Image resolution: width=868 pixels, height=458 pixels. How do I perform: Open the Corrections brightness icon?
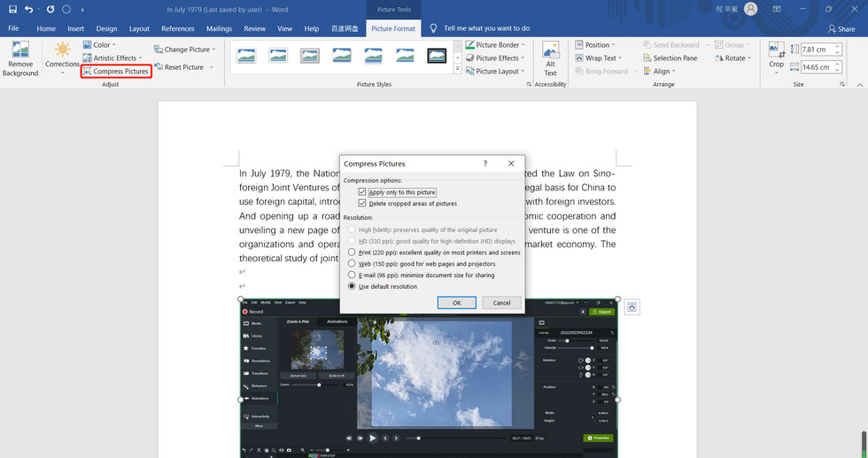(x=62, y=51)
